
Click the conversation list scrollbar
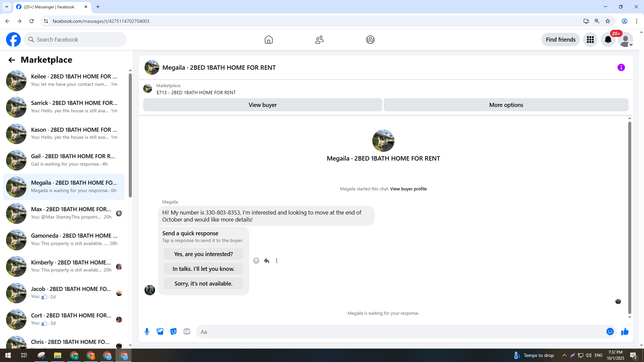130,135
